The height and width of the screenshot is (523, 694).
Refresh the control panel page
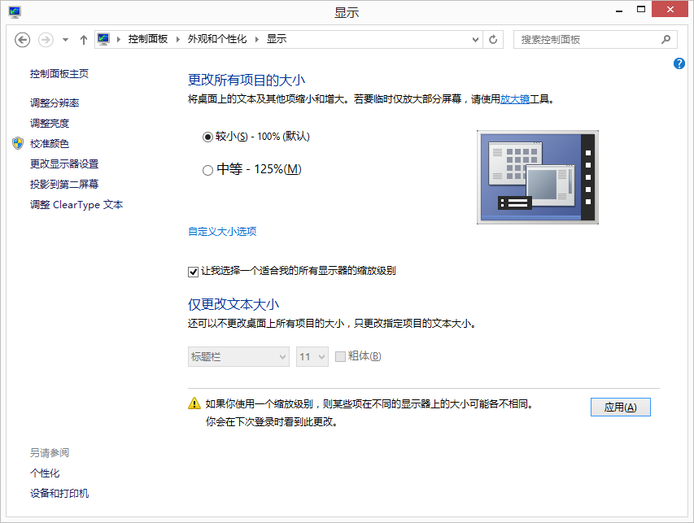point(493,39)
